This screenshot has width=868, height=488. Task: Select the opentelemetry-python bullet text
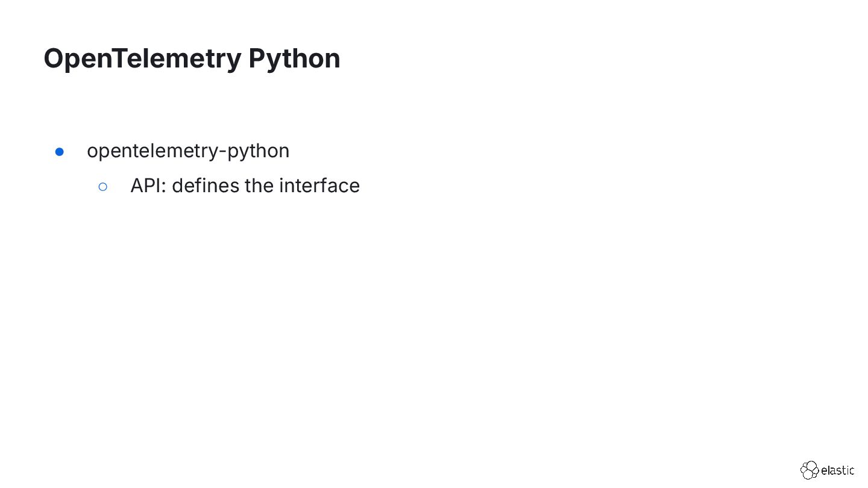188,151
